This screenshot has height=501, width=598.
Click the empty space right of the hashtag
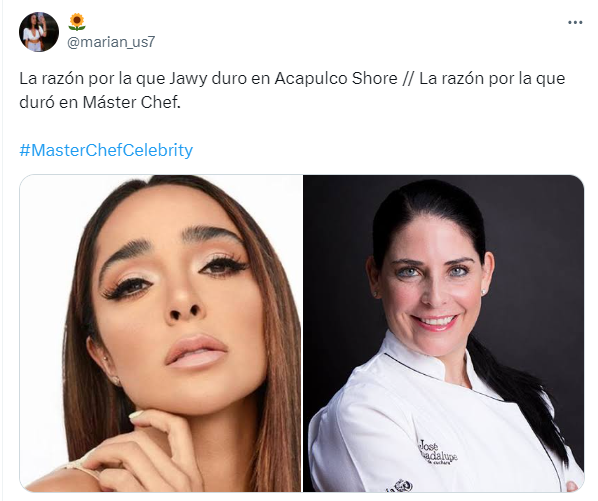tap(381, 150)
